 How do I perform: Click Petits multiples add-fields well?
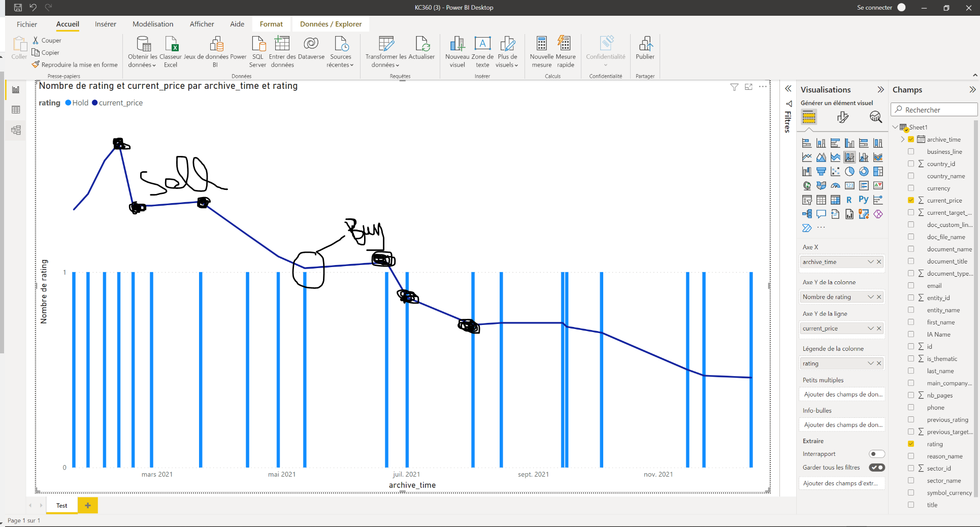pyautogui.click(x=842, y=394)
